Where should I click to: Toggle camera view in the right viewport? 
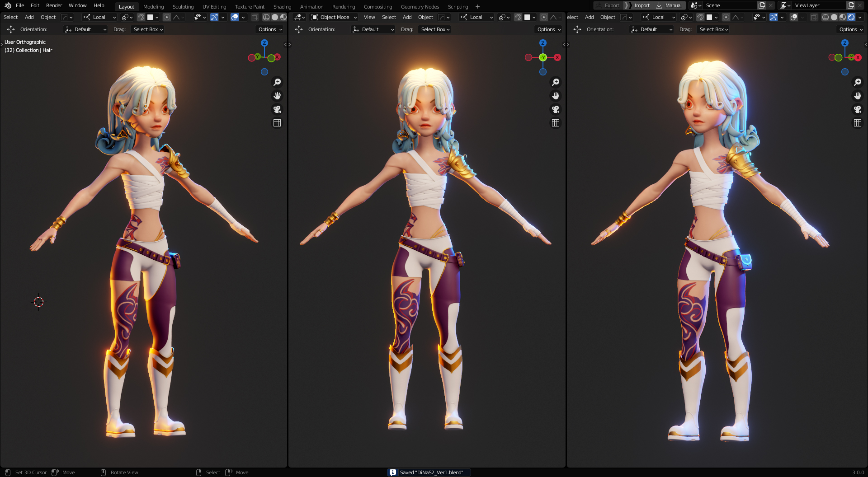click(x=857, y=109)
